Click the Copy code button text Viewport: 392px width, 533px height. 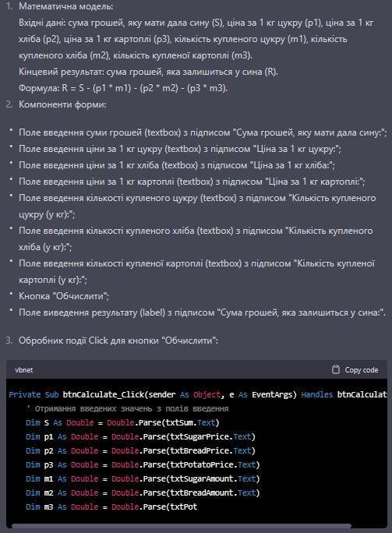[x=361, y=370]
